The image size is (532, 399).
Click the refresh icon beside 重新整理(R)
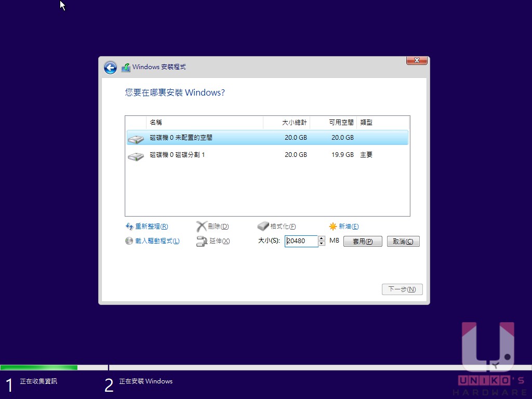129,227
